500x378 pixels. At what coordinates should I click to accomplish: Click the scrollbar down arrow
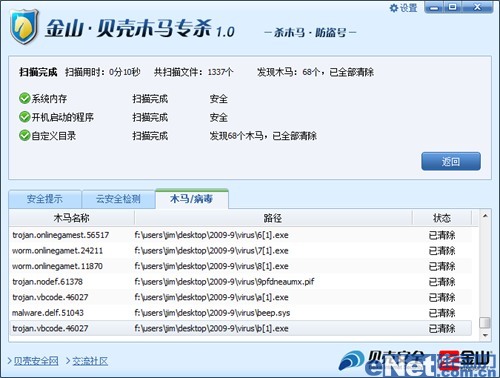[x=485, y=335]
